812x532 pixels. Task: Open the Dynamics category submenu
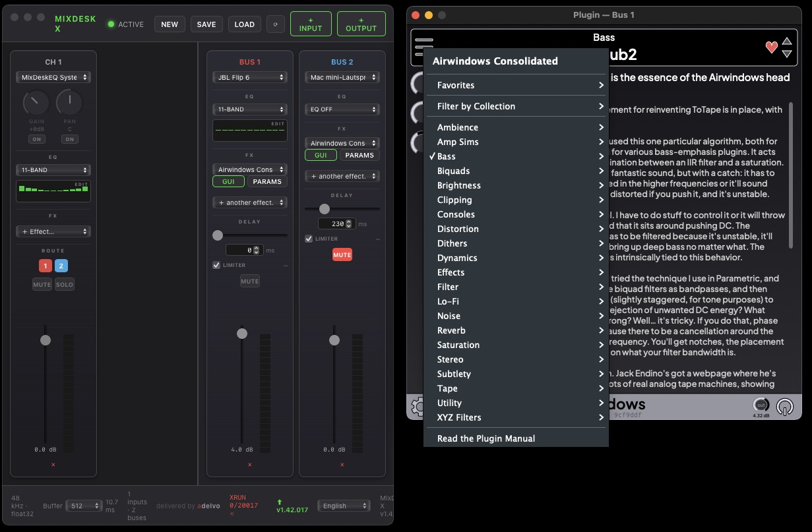pyautogui.click(x=516, y=258)
